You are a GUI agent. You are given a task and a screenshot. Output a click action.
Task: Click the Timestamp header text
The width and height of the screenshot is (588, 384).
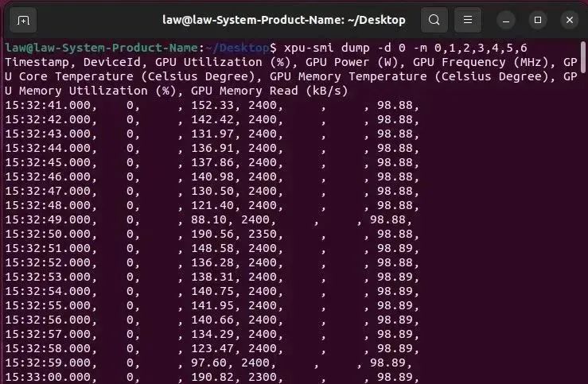tap(37, 62)
